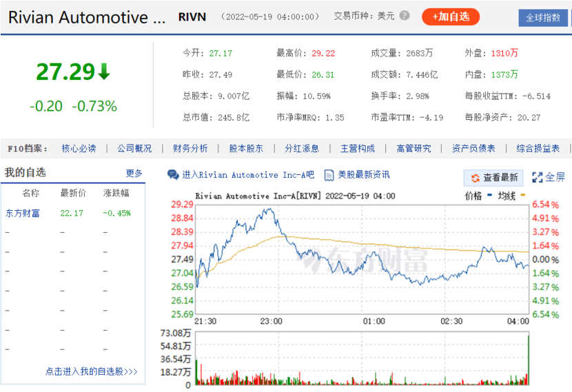572x392 pixels.
Task: Click the tall green closing volume bar
Action: (528, 360)
